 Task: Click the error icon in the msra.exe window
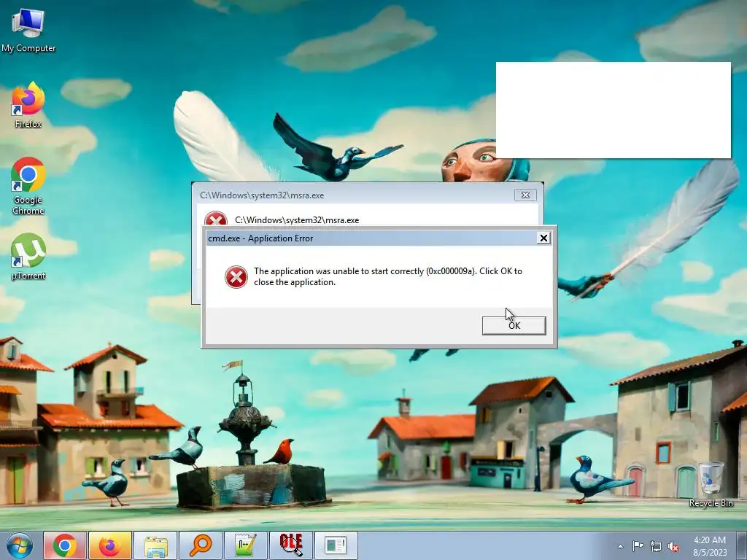coord(216,218)
